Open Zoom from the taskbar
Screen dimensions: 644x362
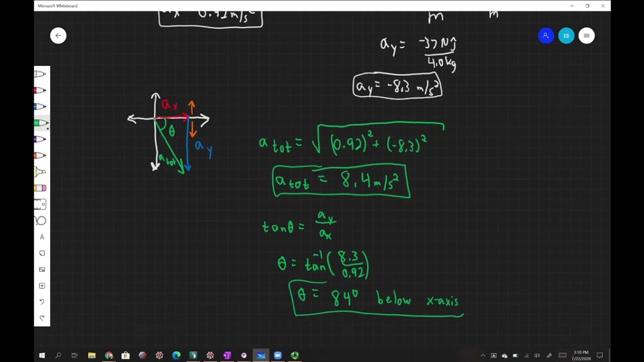click(x=278, y=355)
